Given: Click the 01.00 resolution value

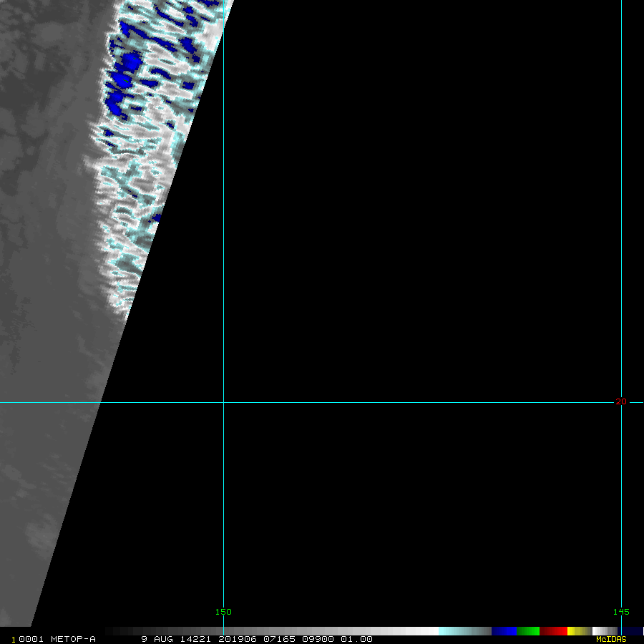Looking at the screenshot, I should (356, 639).
